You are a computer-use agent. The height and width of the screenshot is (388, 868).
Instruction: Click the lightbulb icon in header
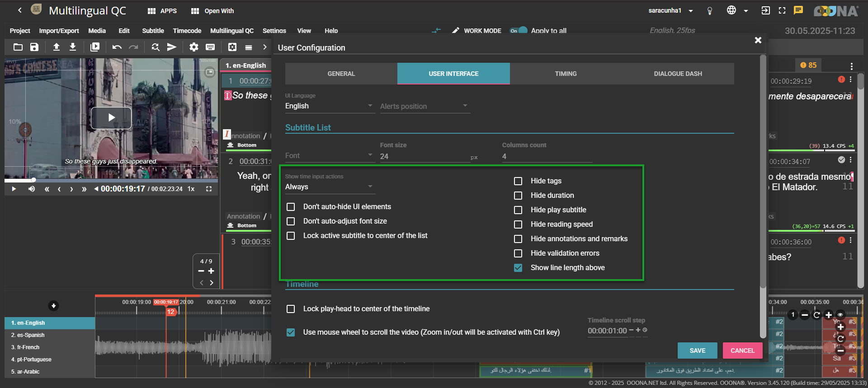point(710,11)
